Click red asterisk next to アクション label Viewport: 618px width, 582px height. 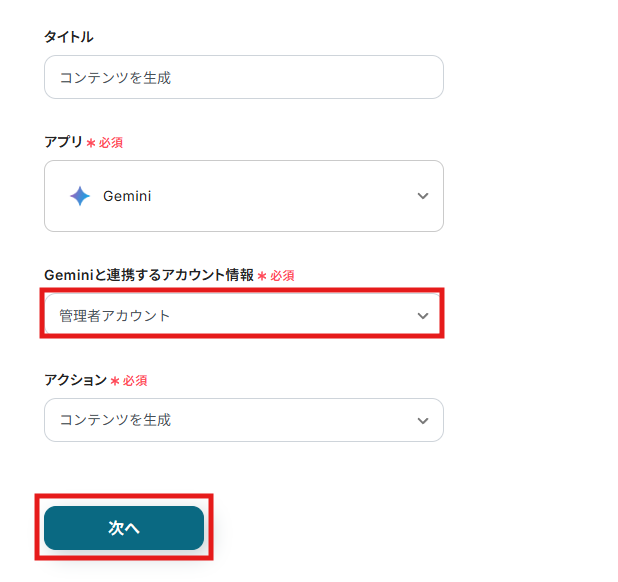(115, 381)
